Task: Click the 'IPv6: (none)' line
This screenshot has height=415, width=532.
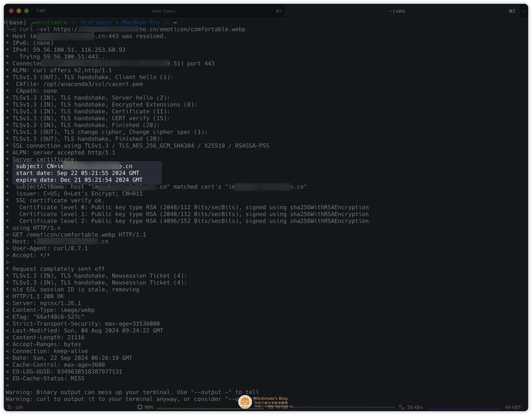Action: 30,43
